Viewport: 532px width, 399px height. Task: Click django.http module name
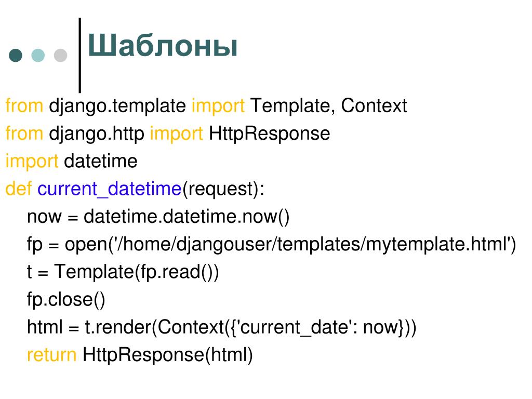97,134
